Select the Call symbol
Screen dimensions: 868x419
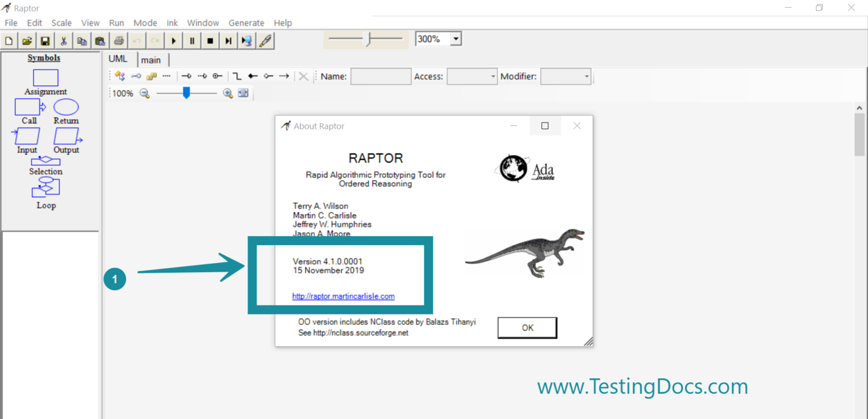point(27,107)
